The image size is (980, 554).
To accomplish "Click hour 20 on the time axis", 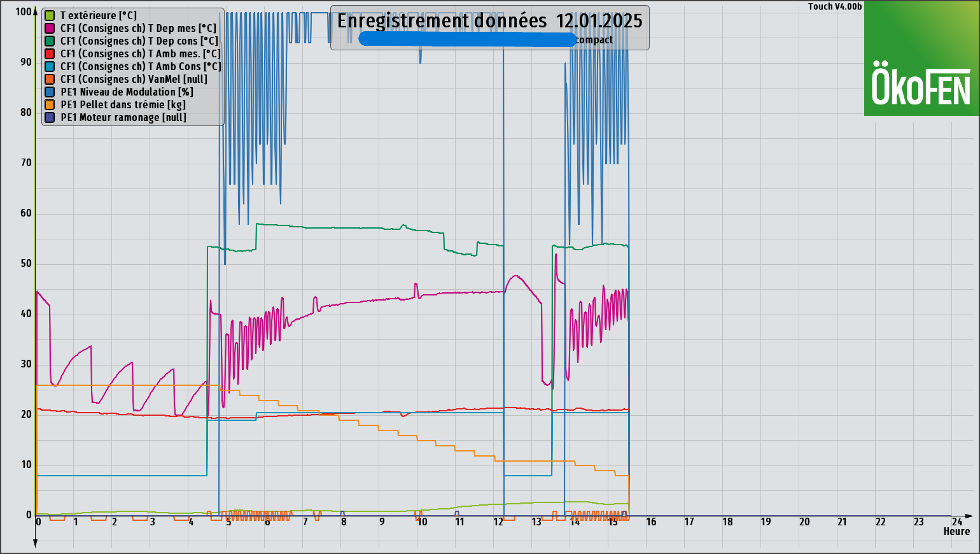I will (x=804, y=522).
